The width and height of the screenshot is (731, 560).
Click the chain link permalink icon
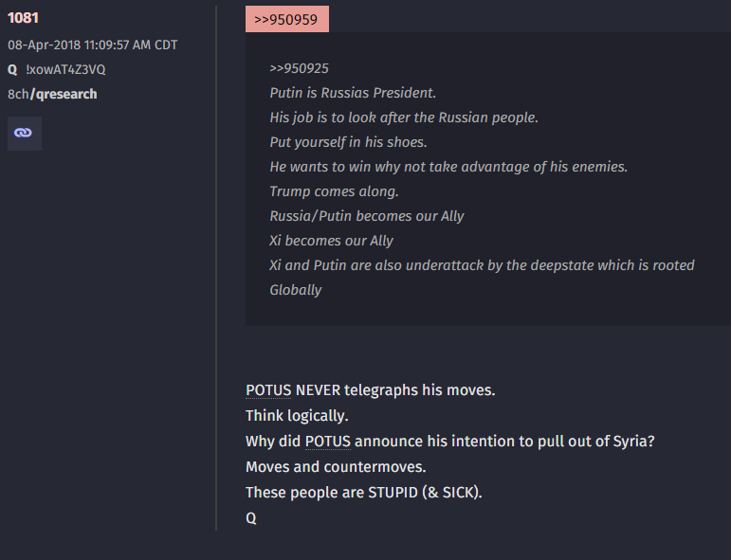pyautogui.click(x=24, y=134)
